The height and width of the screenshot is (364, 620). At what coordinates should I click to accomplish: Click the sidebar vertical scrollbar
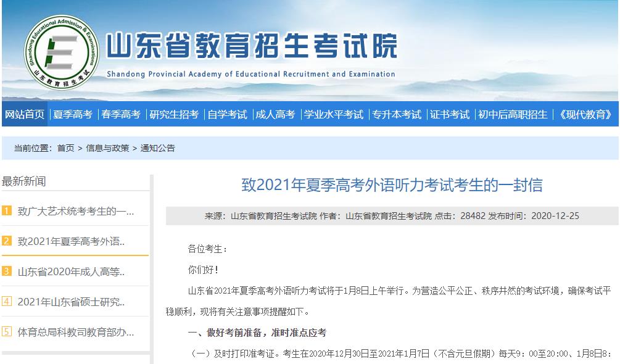pos(151,265)
